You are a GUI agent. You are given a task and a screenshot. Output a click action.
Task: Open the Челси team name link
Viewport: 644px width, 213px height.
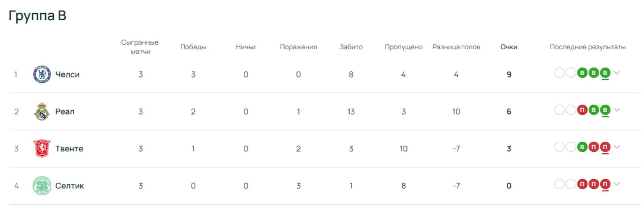point(67,74)
